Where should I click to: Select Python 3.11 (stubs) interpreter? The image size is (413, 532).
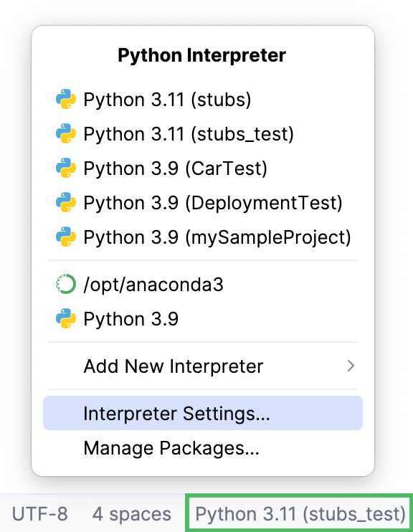pos(203,99)
